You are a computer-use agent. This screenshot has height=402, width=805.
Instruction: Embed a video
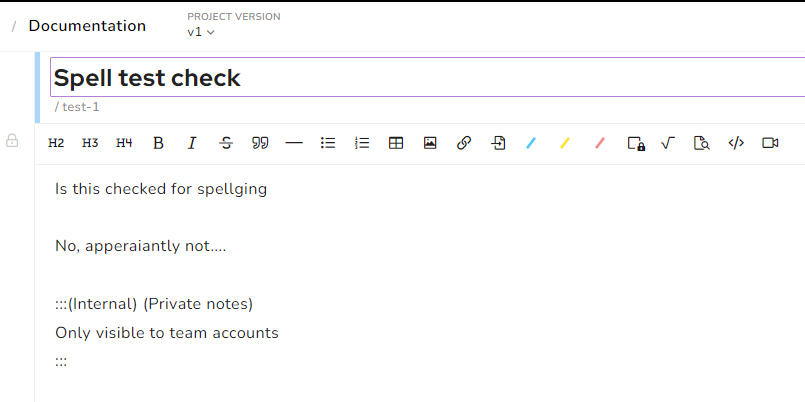(x=770, y=143)
